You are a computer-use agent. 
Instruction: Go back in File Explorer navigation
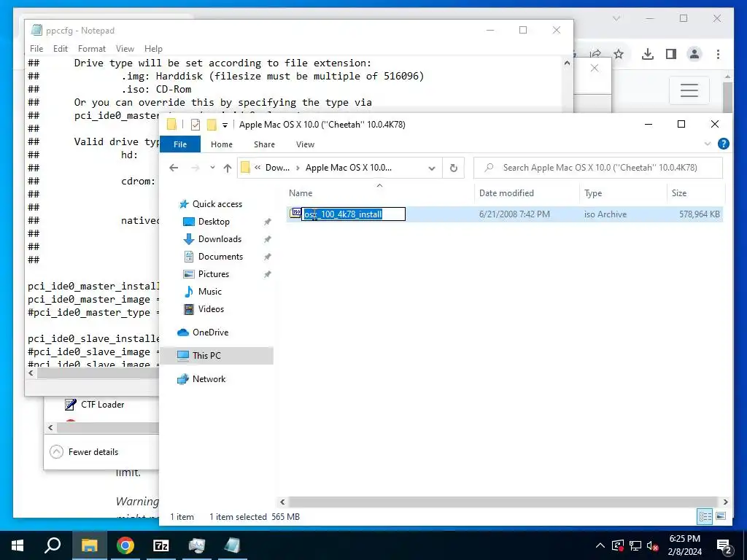tap(174, 168)
